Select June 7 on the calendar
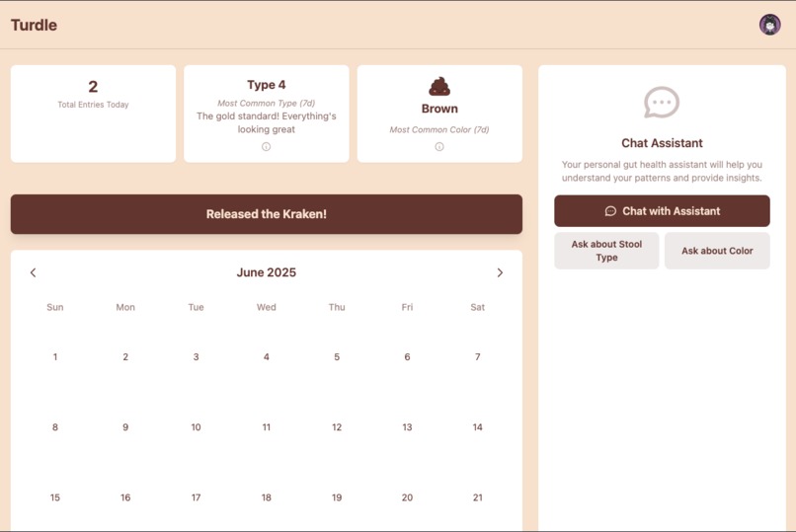796x532 pixels. click(x=478, y=357)
